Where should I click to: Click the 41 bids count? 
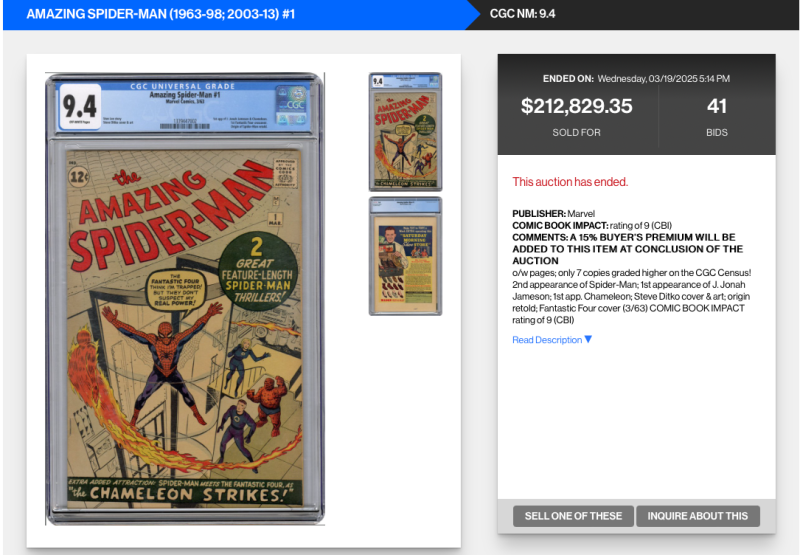[717, 106]
